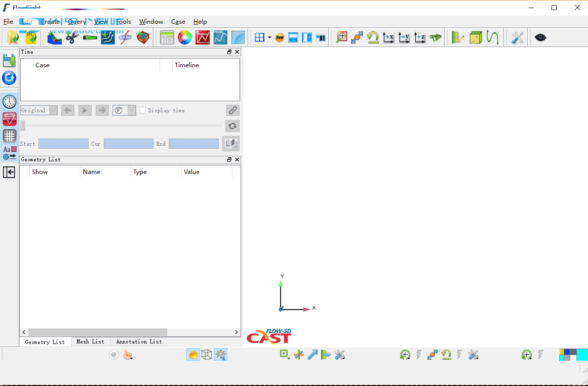Click the Geometry List horizontal scrollbar
Image resolution: width=588 pixels, height=386 pixels.
coord(98,332)
